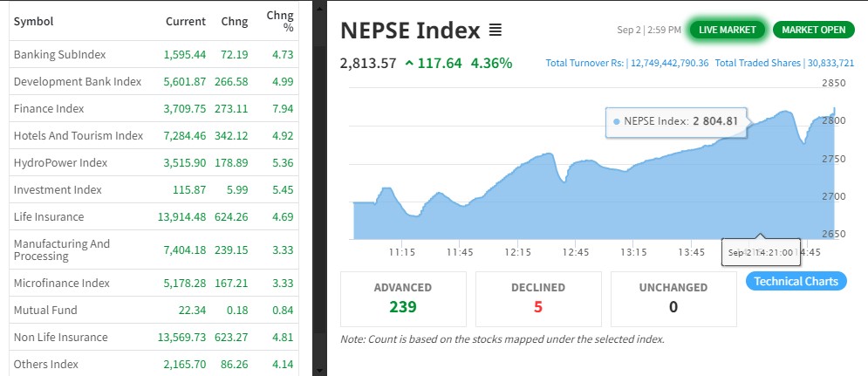Select the Finance Index entry
Screen dimensions: 868x376
point(49,108)
